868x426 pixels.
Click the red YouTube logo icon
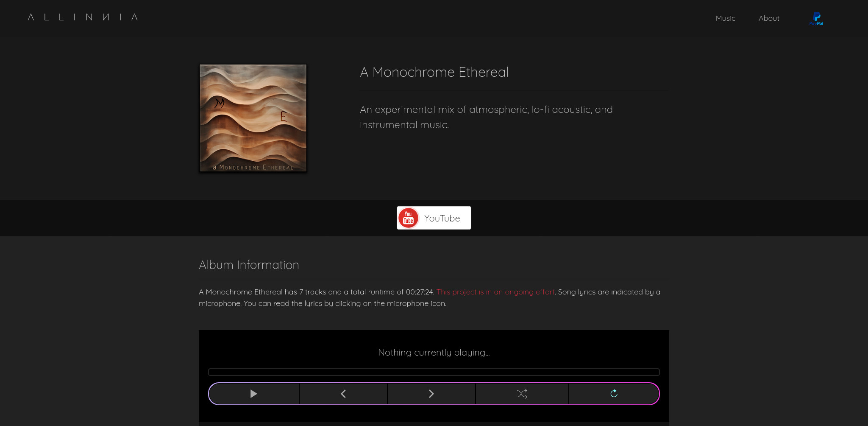pos(408,218)
